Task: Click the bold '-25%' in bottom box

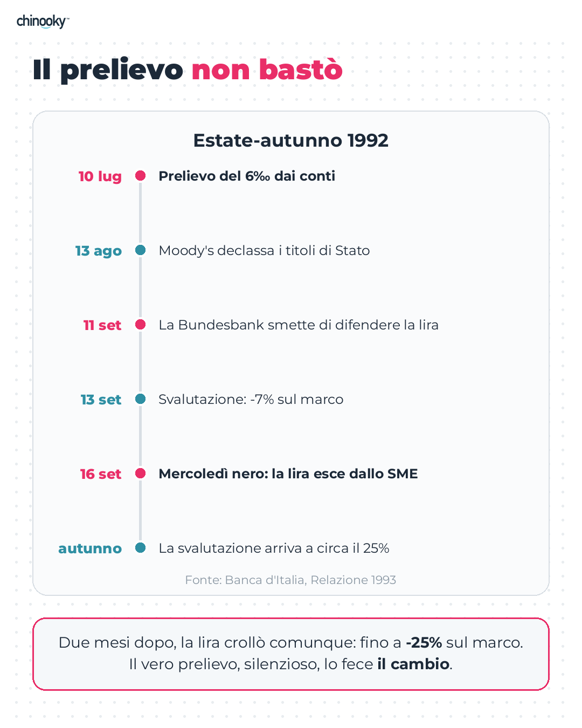Action: pos(424,643)
